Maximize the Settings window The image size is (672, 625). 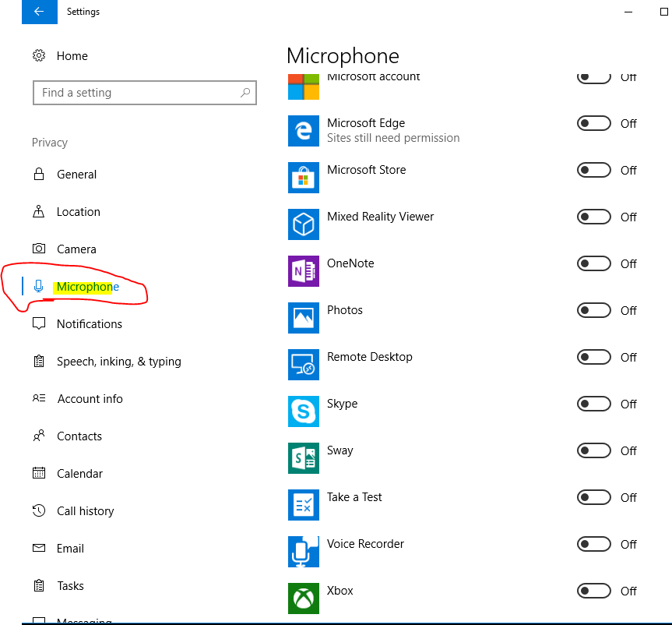664,12
